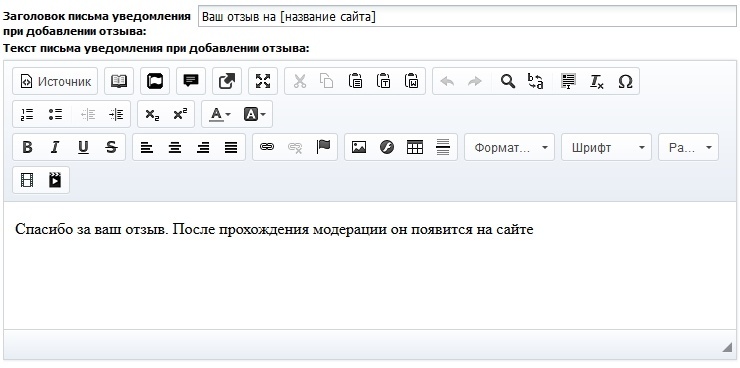
Task: Toggle Italic formatting
Action: 55,147
